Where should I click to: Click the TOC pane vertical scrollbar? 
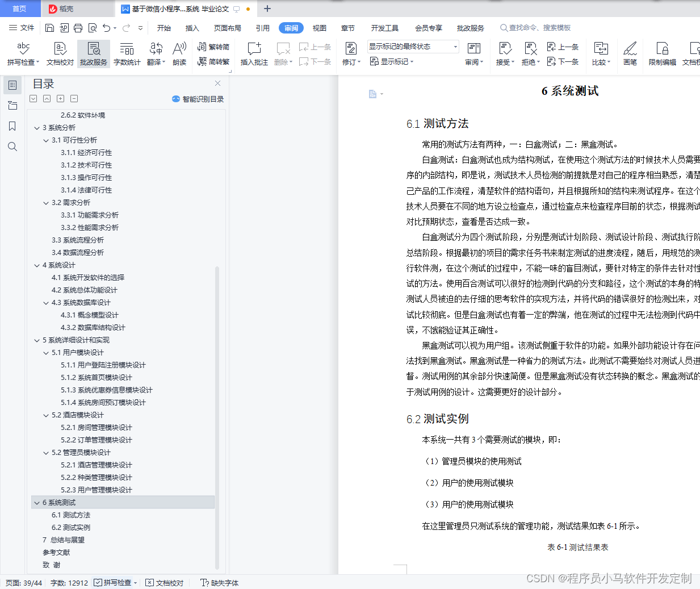pyautogui.click(x=217, y=417)
